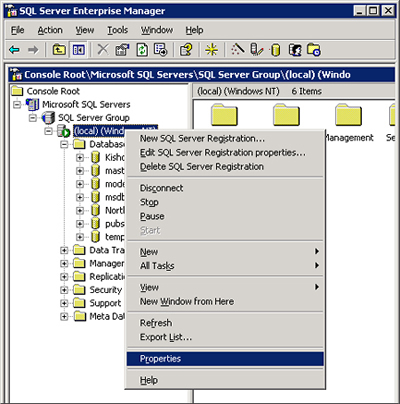Toggle the Show/Hide Console Tree icon

pyautogui.click(x=79, y=50)
